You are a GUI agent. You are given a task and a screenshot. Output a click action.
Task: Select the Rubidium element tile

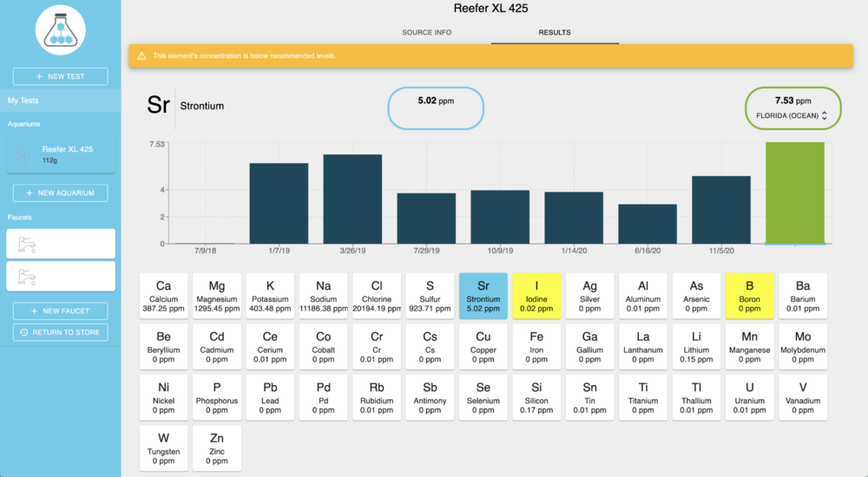[x=377, y=397]
